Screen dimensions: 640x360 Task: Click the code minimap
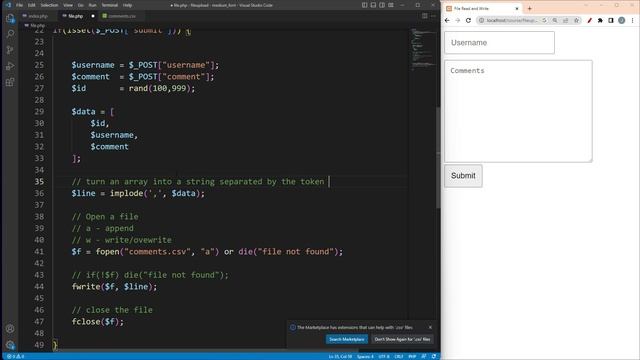[423, 49]
